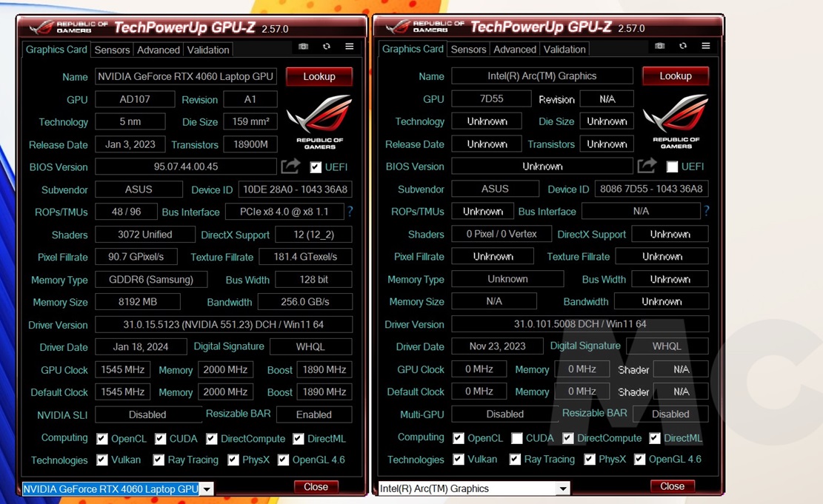This screenshot has width=823, height=504.
Task: Open the hamburger menu in the Intel Arc window
Action: tap(705, 46)
